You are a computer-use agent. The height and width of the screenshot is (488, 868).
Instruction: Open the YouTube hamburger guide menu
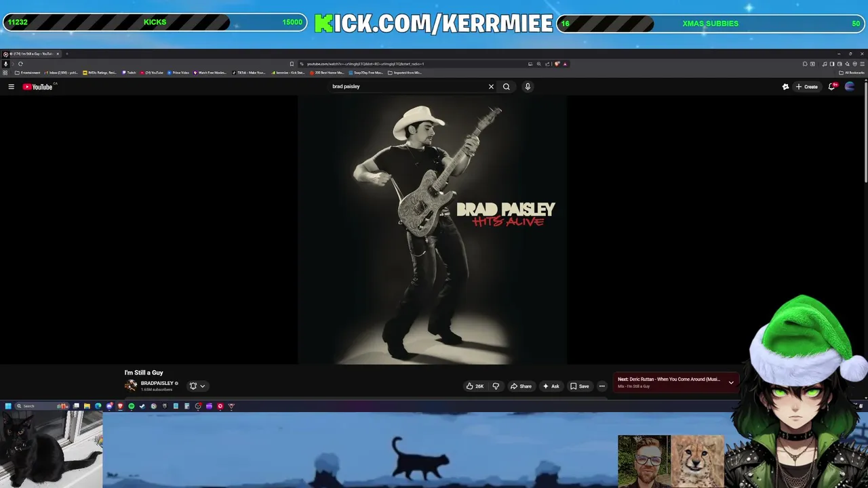[x=11, y=87]
